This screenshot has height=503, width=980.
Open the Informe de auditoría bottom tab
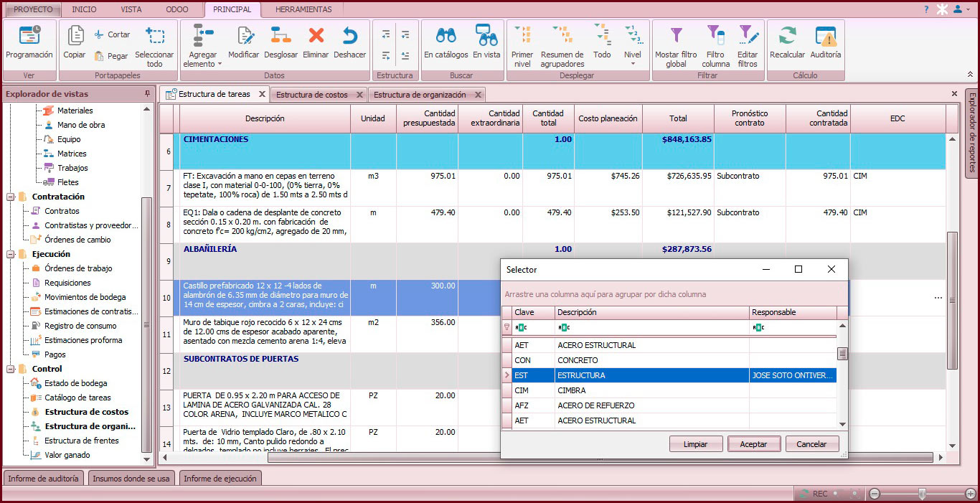[x=44, y=479]
